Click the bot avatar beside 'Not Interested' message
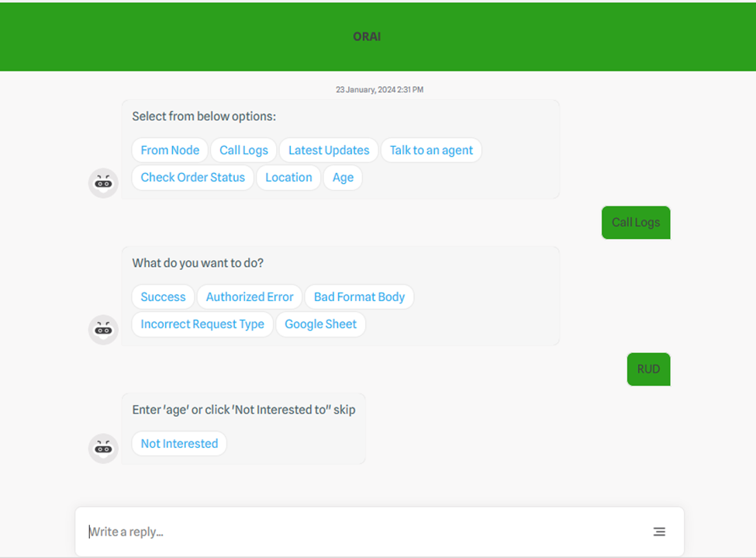Image resolution: width=756 pixels, height=558 pixels. (103, 448)
